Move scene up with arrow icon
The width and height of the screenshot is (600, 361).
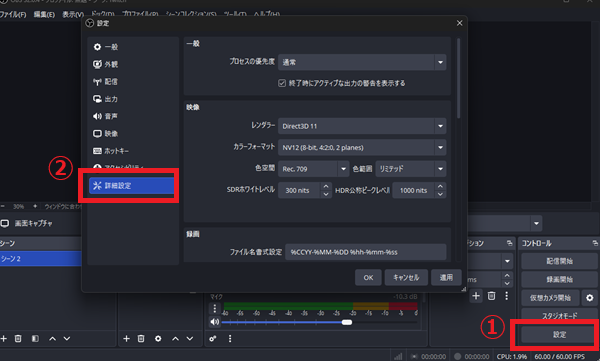click(x=52, y=339)
